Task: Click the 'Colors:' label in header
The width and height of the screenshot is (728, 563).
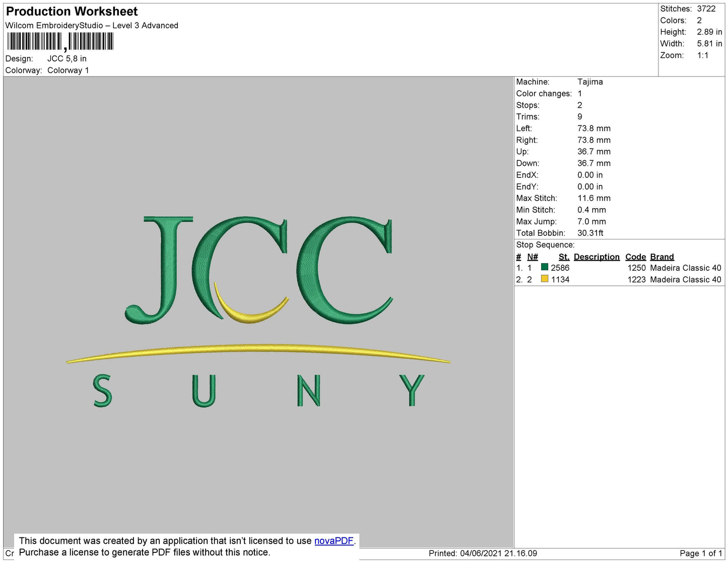Action: (x=673, y=20)
